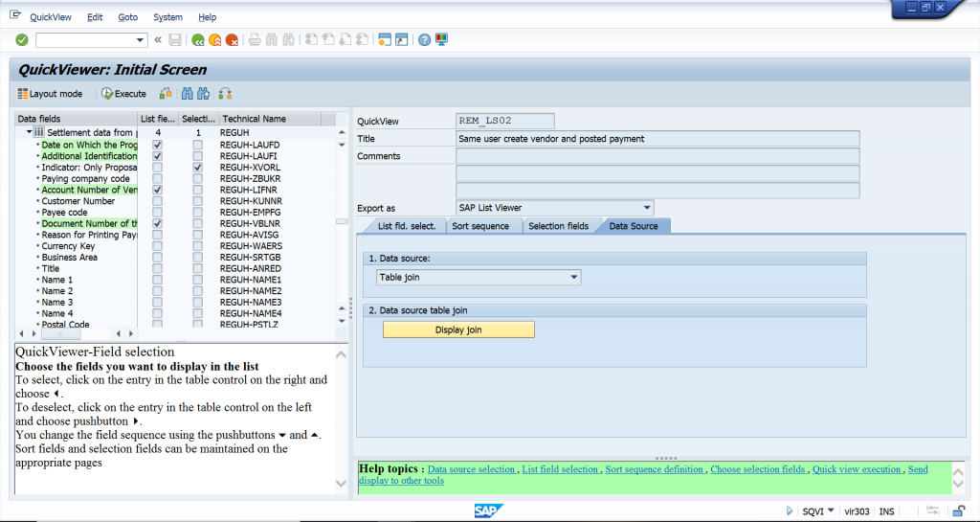Collapse the Settlement data tree node
The image size is (980, 522).
30,132
